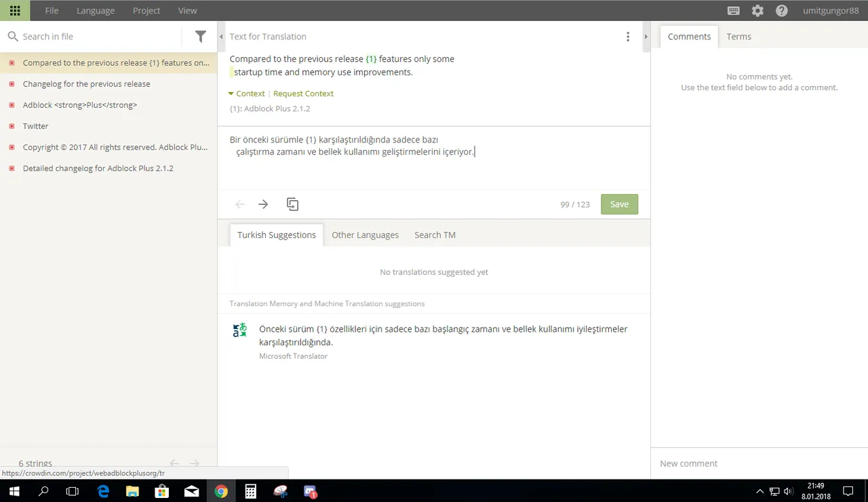This screenshot has width=868, height=502.
Task: Open the Project menu
Action: pos(146,10)
